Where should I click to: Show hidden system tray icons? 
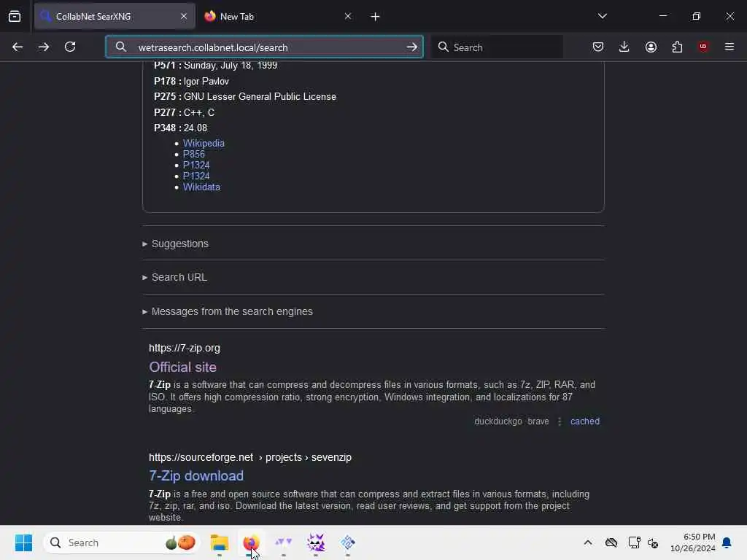click(588, 542)
